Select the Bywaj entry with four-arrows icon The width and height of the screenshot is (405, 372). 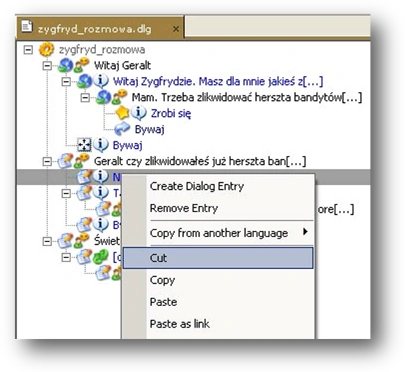click(128, 145)
